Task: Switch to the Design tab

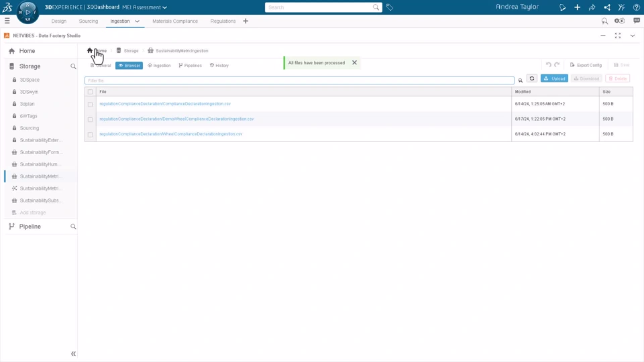Action: click(x=59, y=21)
